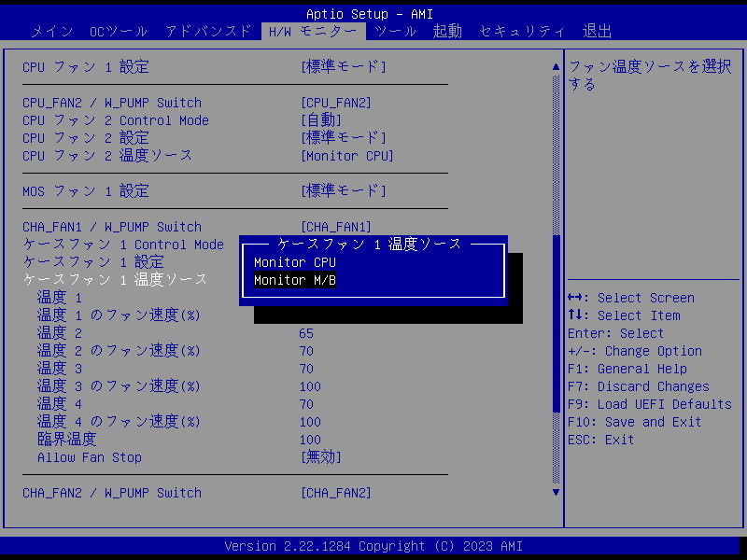
Task: Open CPU ファン 2 設定 標準モード option
Action: (x=344, y=138)
